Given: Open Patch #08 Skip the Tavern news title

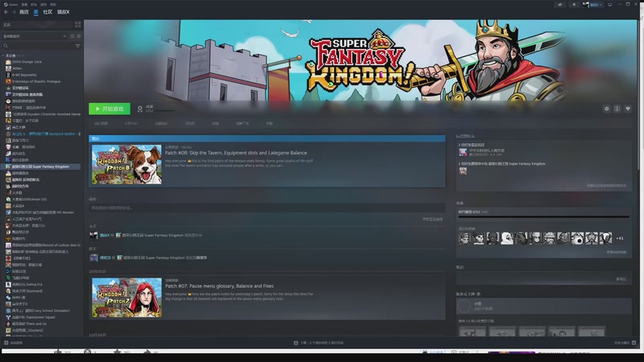Looking at the screenshot, I should (236, 153).
